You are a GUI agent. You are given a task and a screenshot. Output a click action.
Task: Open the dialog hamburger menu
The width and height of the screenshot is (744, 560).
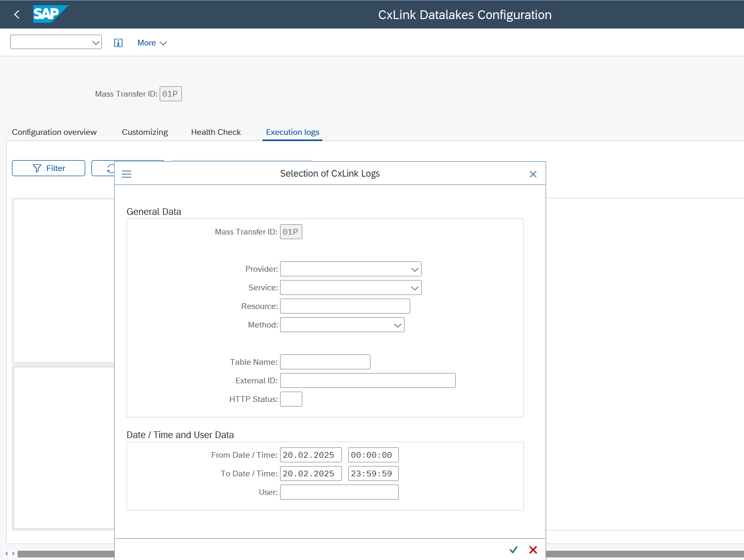pyautogui.click(x=127, y=174)
